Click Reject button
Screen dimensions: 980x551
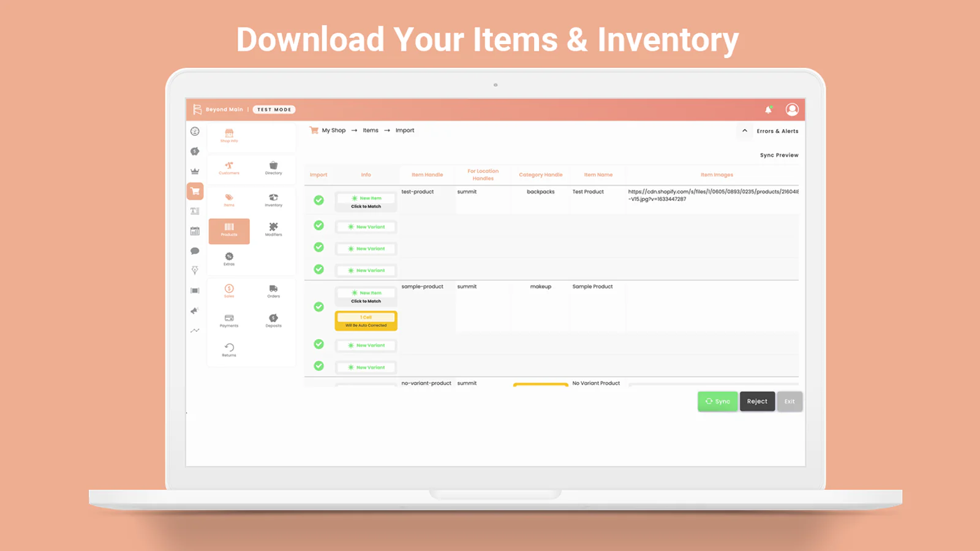[x=757, y=402]
